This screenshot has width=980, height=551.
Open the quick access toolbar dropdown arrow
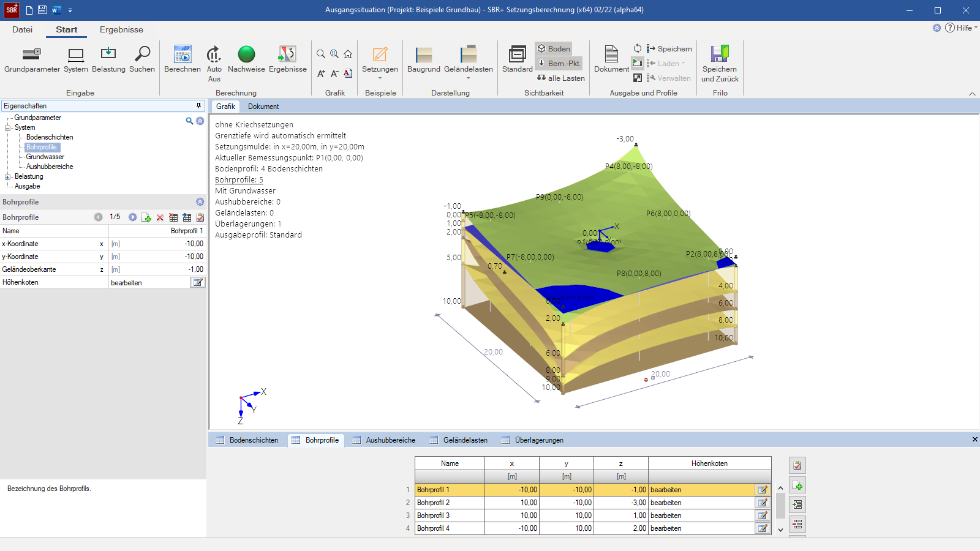click(x=70, y=10)
